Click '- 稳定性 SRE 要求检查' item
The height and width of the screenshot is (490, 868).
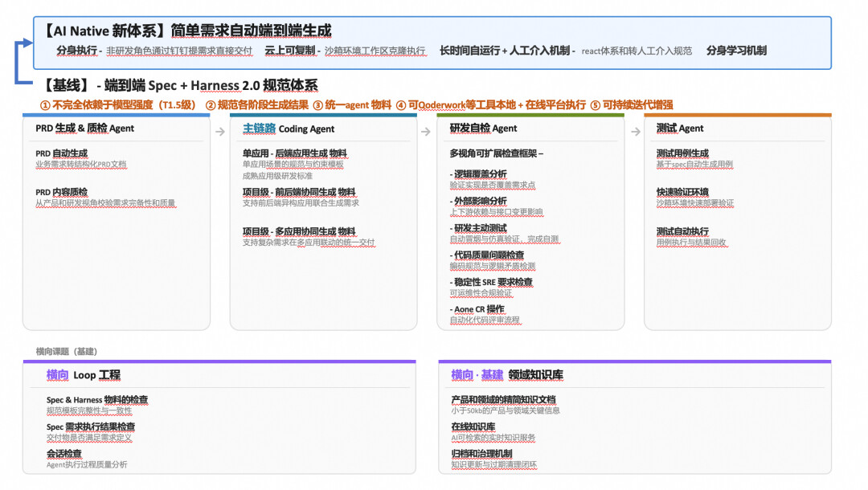[491, 282]
